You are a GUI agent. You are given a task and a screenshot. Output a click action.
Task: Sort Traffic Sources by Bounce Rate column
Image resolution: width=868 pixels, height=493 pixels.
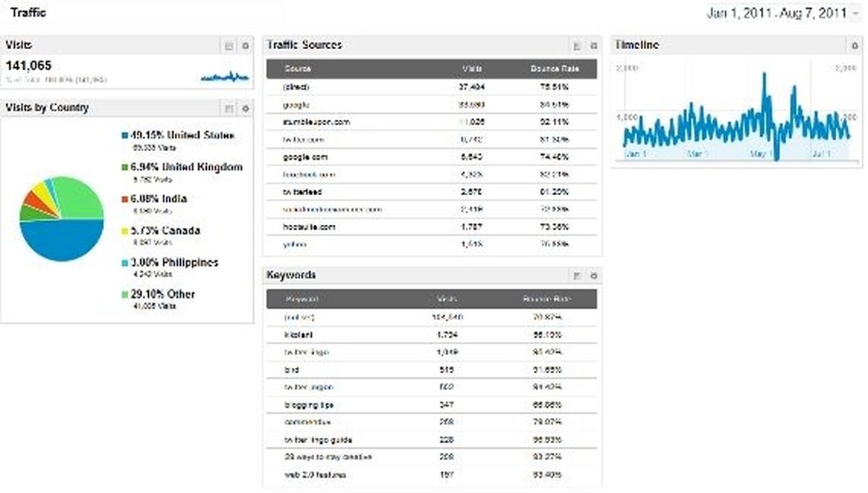pyautogui.click(x=550, y=69)
